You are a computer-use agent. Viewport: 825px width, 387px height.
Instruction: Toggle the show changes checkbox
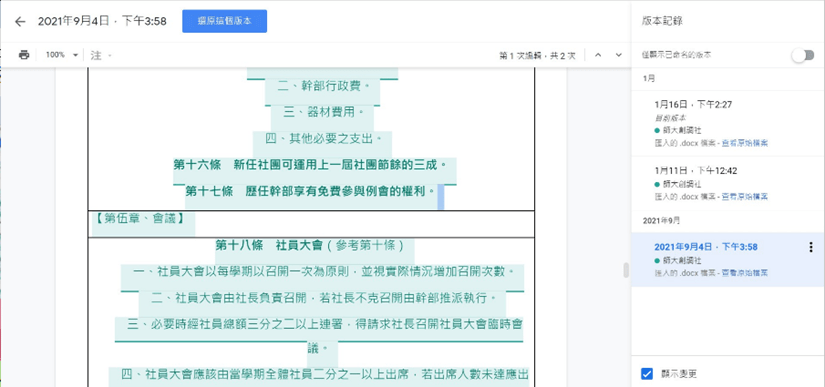point(647,374)
